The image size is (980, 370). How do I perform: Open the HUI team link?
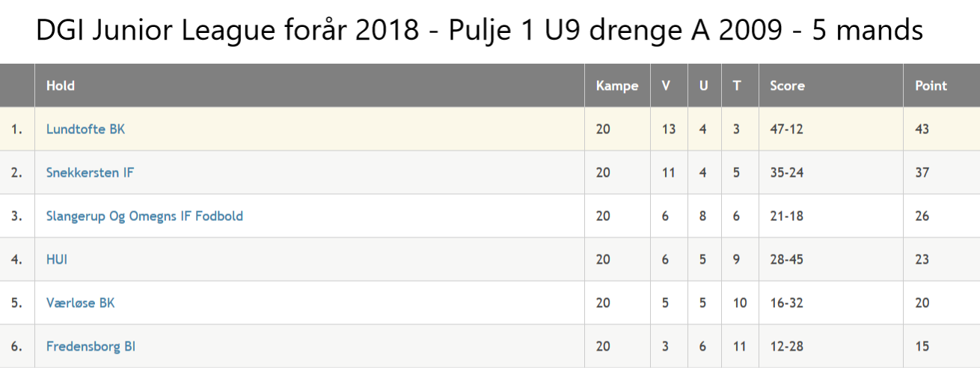(x=57, y=259)
